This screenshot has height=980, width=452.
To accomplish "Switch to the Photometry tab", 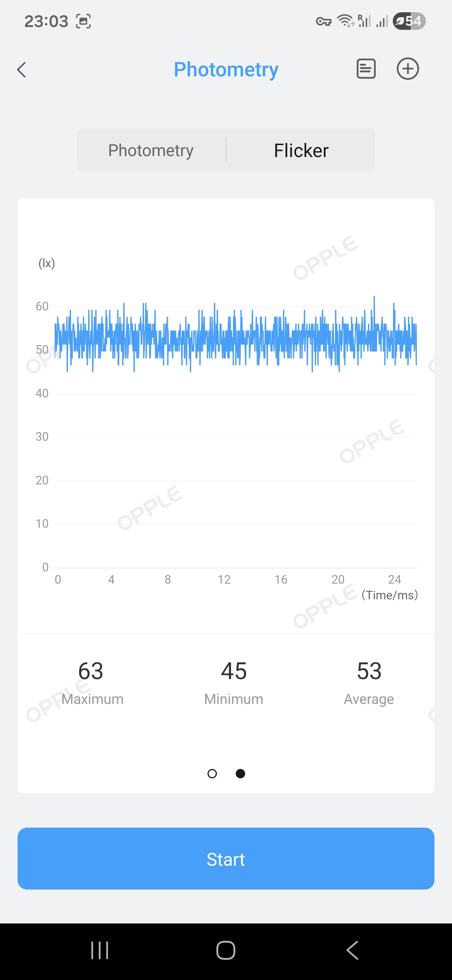I will click(x=151, y=150).
